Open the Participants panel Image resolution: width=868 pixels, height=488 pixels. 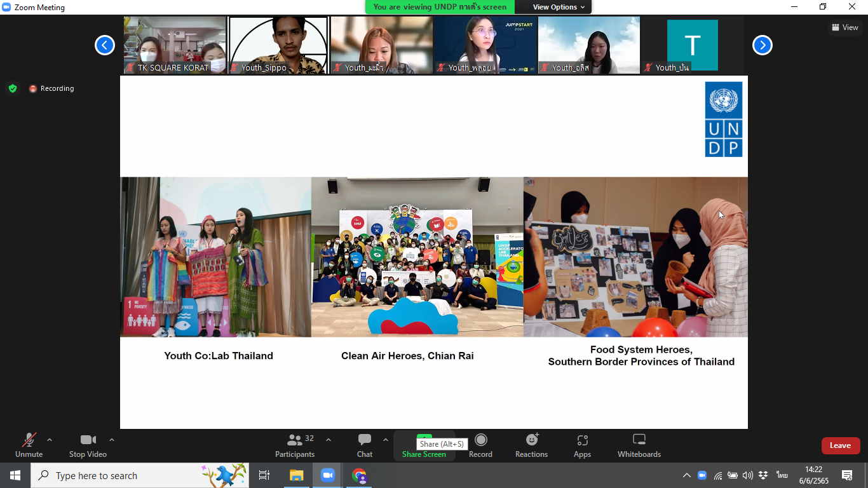click(x=295, y=445)
